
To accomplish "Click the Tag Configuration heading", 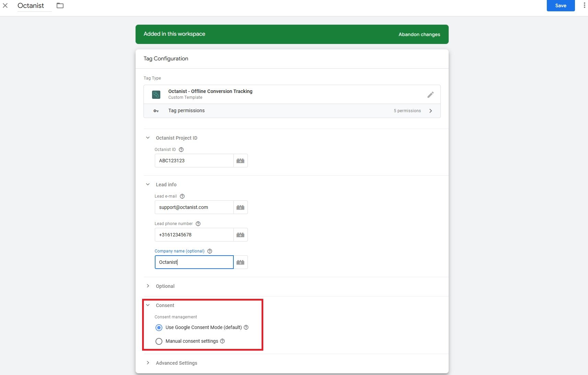I will pos(166,59).
